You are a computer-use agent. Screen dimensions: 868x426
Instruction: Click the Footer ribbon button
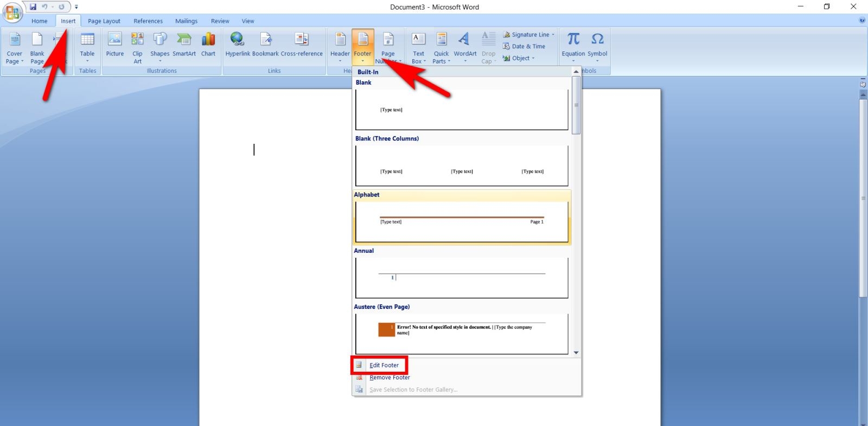[x=363, y=47]
